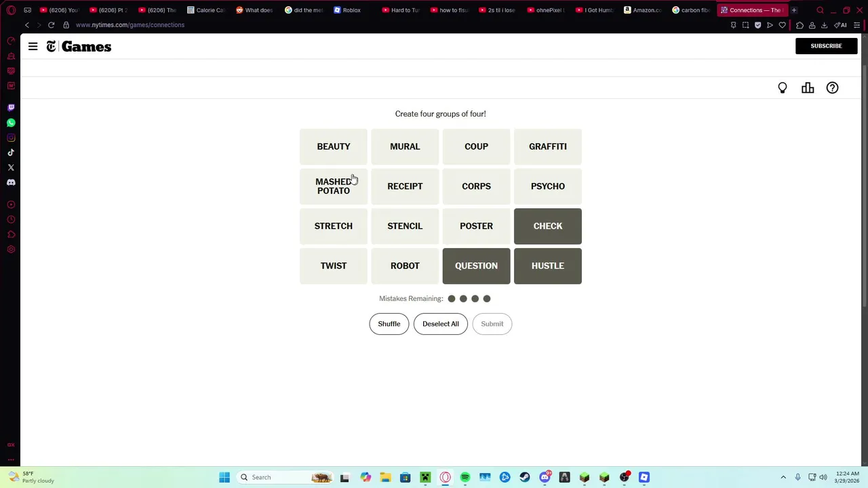Select the RECEIPT tile
The image size is (868, 488).
405,186
